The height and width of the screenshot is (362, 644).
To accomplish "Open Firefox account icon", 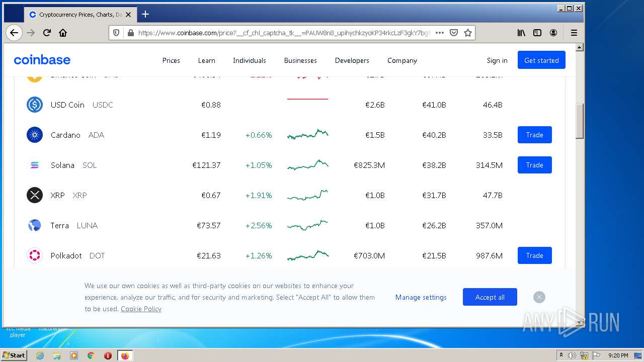I will tap(553, 33).
